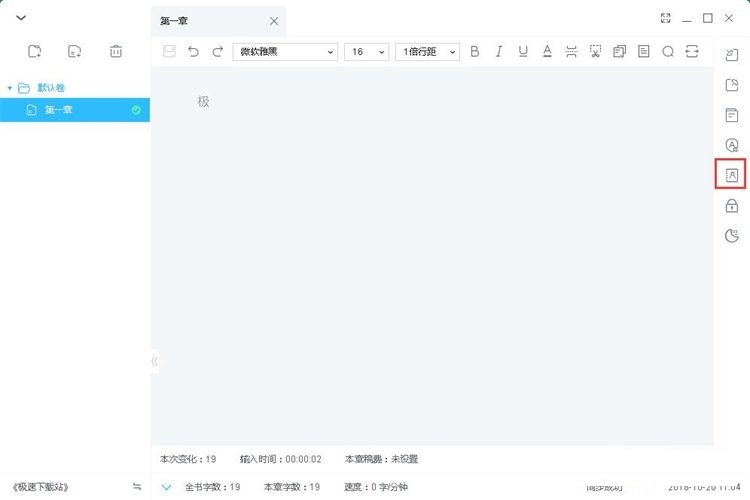Viewport: 750px width, 500px height.
Task: Click the 本次变化：19 status text
Action: click(188, 459)
